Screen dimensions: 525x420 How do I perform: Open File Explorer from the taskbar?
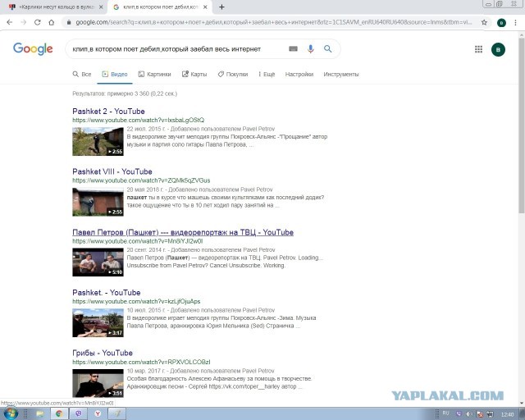tap(40, 414)
